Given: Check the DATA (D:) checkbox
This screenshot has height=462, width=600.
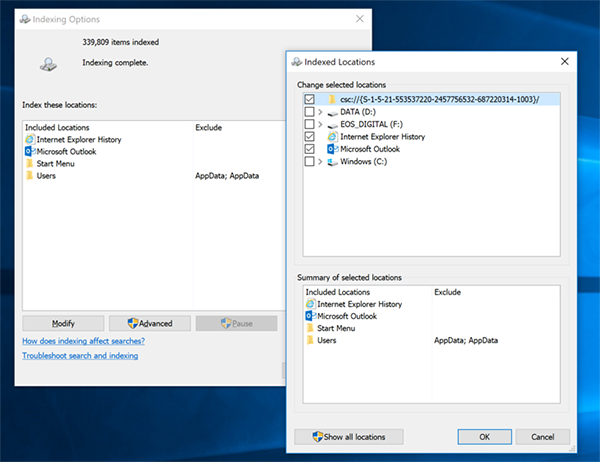Looking at the screenshot, I should [309, 112].
